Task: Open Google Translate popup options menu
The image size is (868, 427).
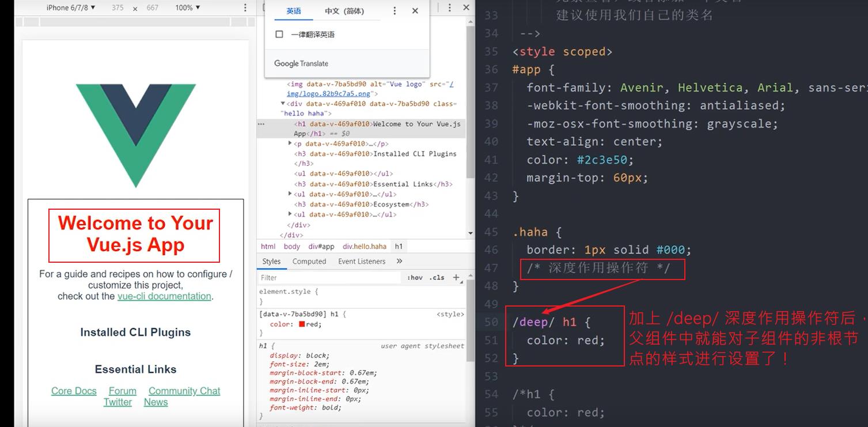Action: [x=395, y=11]
